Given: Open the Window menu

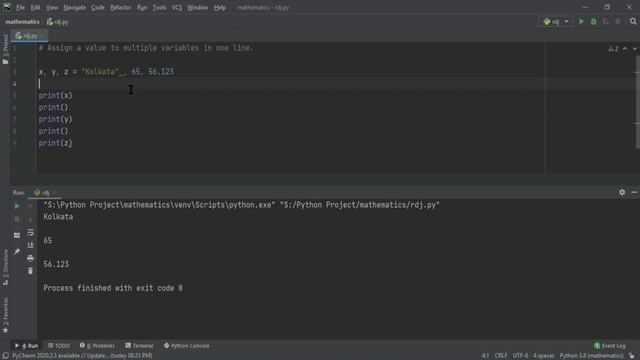Looking at the screenshot, I should pyautogui.click(x=198, y=7).
